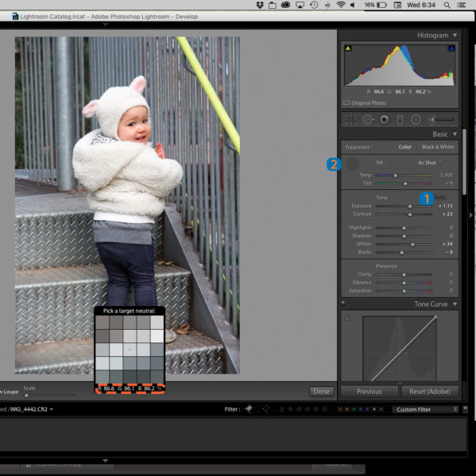The image size is (476, 476).
Task: Collapse the Tone Curve panel
Action: click(x=455, y=304)
